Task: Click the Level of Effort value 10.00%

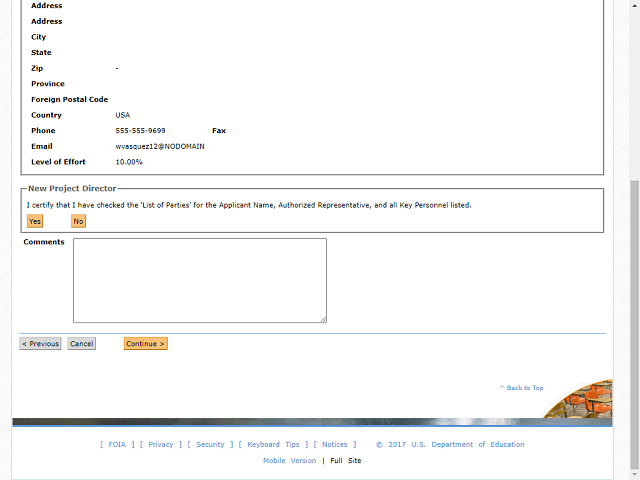Action: 129,162
